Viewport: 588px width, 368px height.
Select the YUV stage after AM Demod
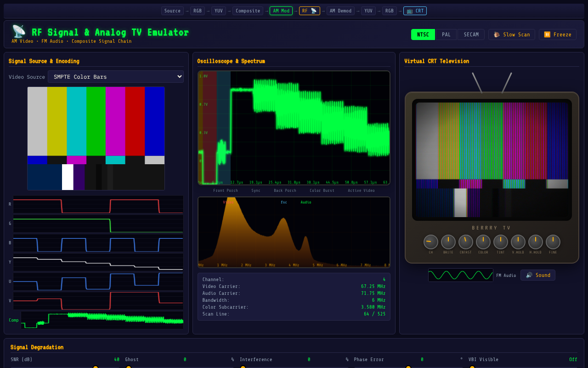(x=368, y=11)
